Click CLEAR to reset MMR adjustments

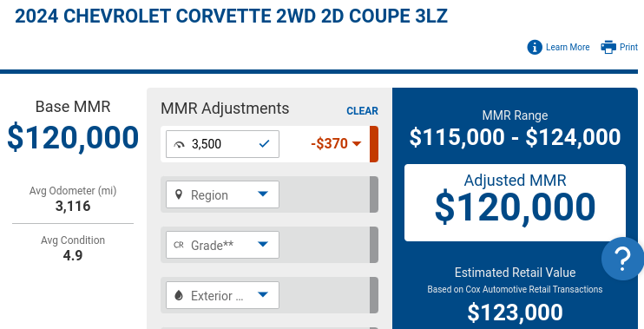(x=362, y=111)
